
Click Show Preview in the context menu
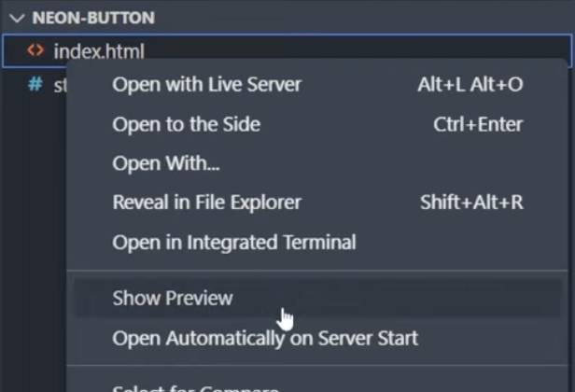(x=173, y=299)
